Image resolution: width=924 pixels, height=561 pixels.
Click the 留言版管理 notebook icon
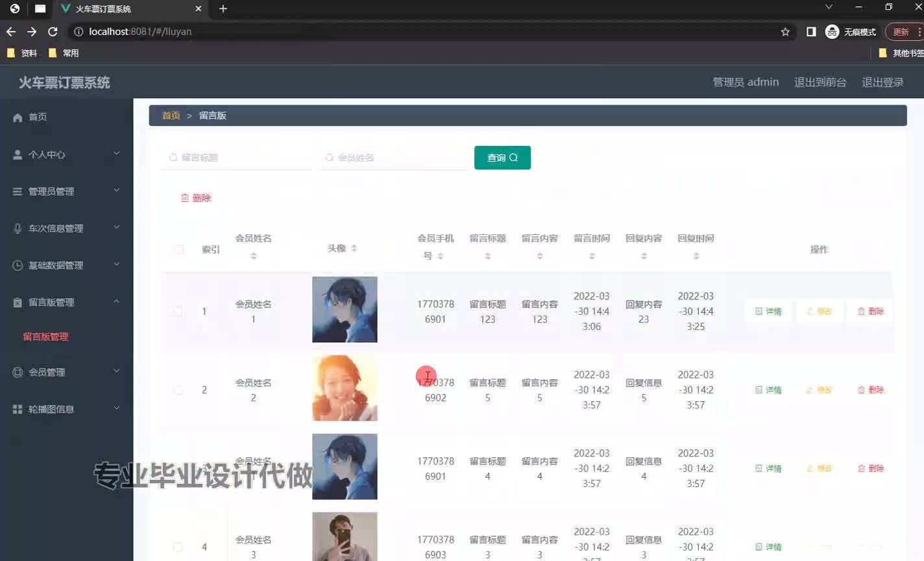click(x=16, y=302)
